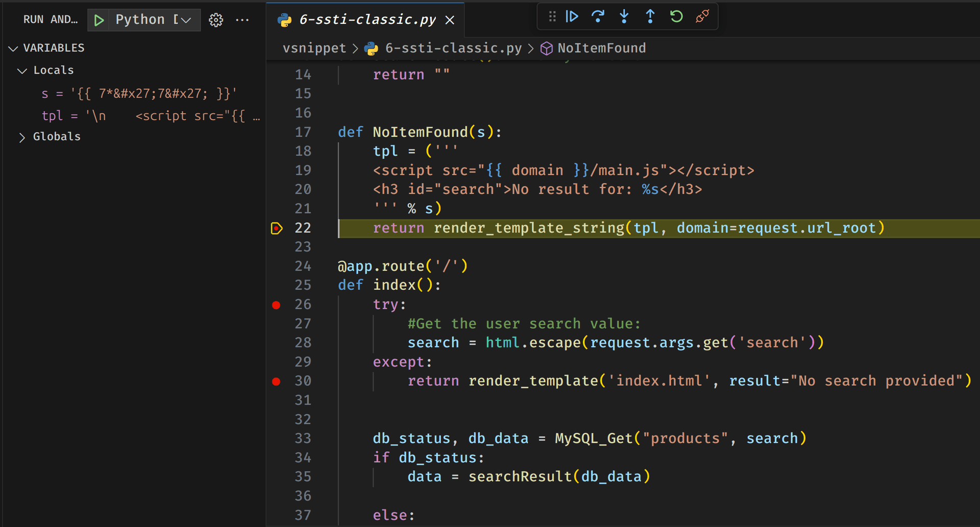This screenshot has width=980, height=527.
Task: Toggle the breakpoint on line 30
Action: coord(276,381)
